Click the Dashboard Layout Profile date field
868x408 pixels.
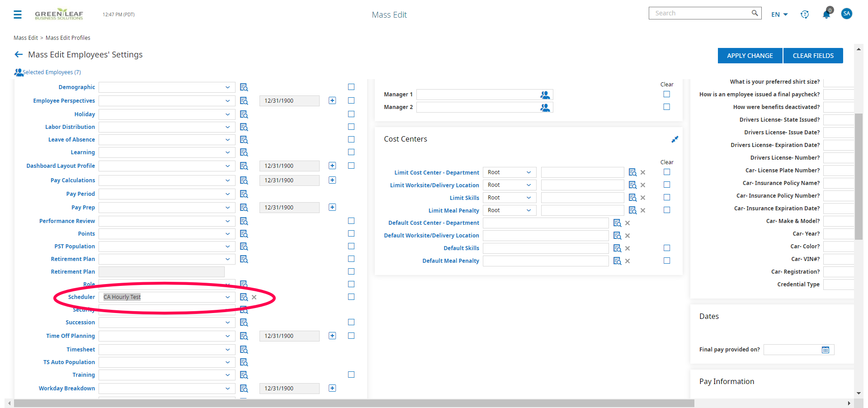pos(289,166)
